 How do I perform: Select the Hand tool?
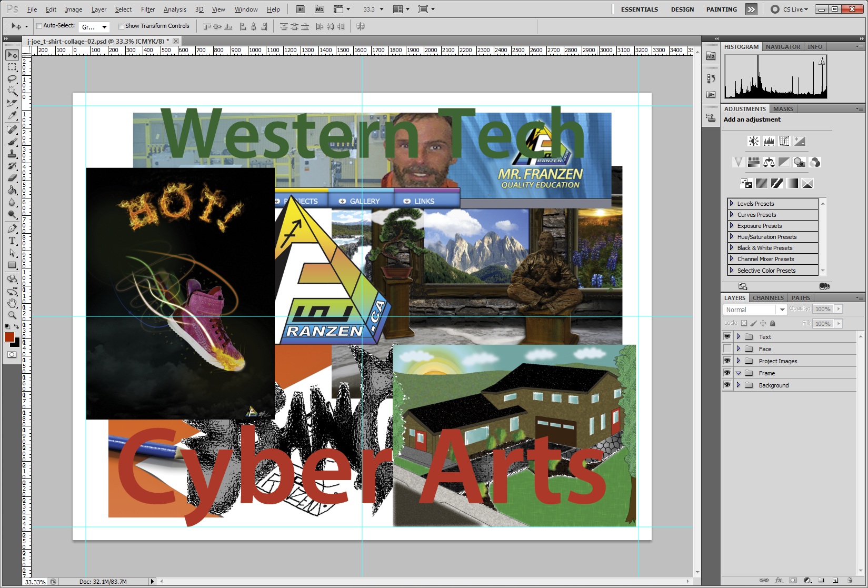pyautogui.click(x=12, y=303)
